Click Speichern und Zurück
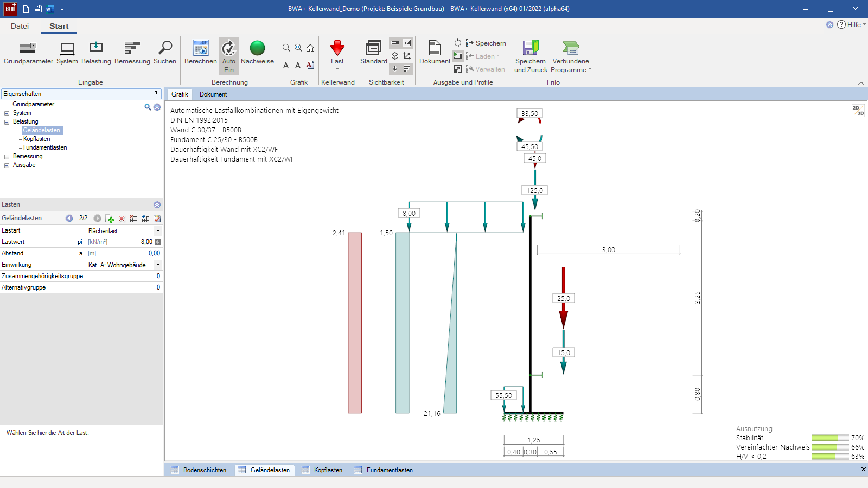868x488 pixels. coord(531,56)
